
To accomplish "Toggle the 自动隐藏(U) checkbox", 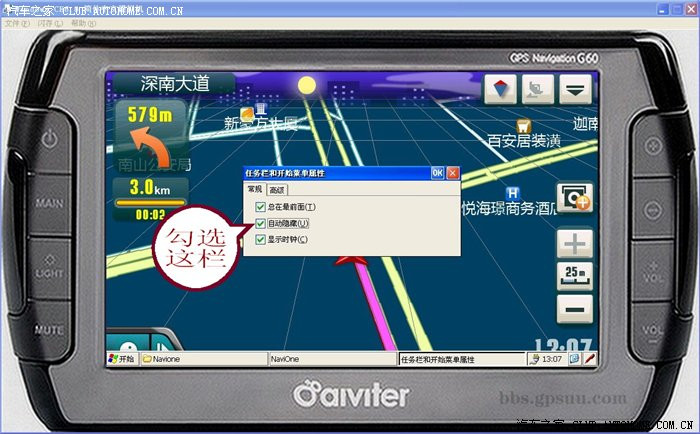I will pyautogui.click(x=260, y=223).
